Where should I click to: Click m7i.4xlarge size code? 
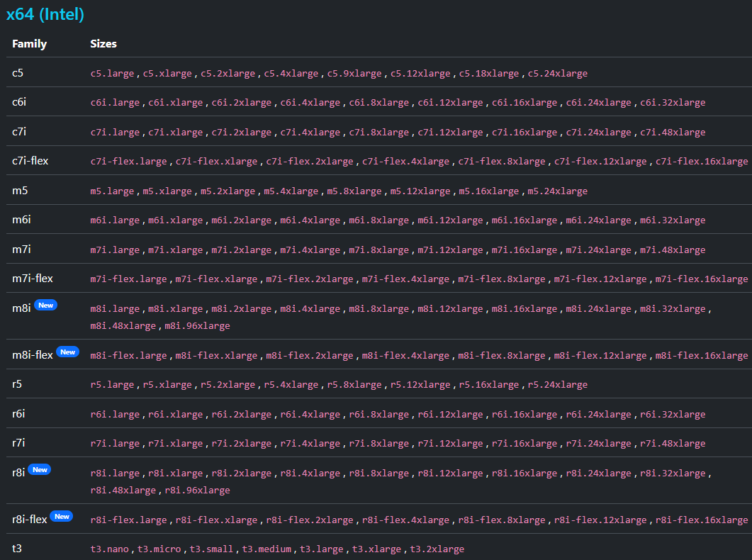coord(310,250)
